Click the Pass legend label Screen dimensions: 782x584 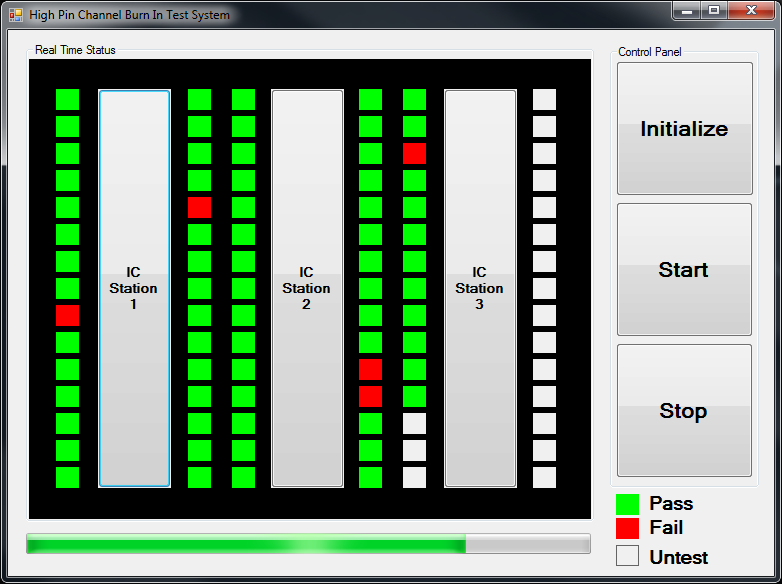(671, 504)
